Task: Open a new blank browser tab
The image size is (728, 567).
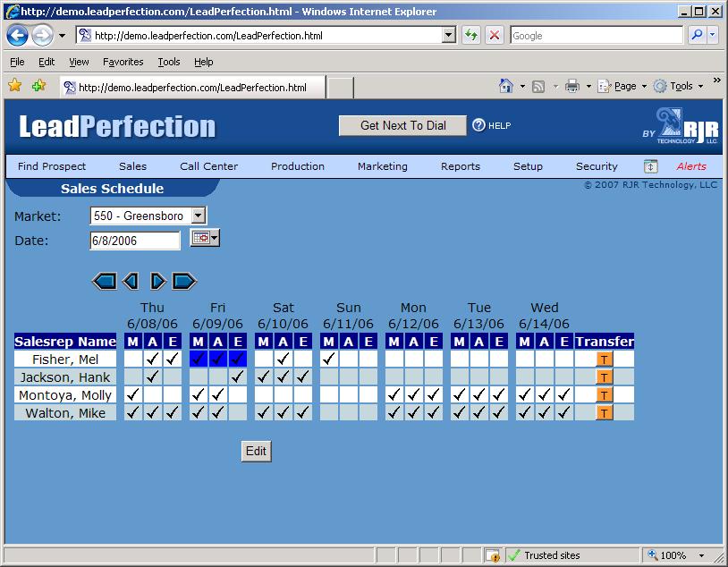Action: tap(341, 88)
